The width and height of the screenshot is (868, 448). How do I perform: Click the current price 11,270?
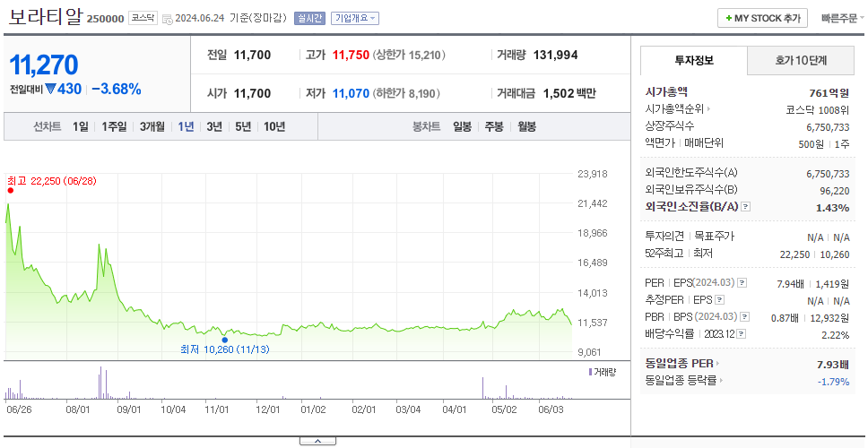coord(44,65)
